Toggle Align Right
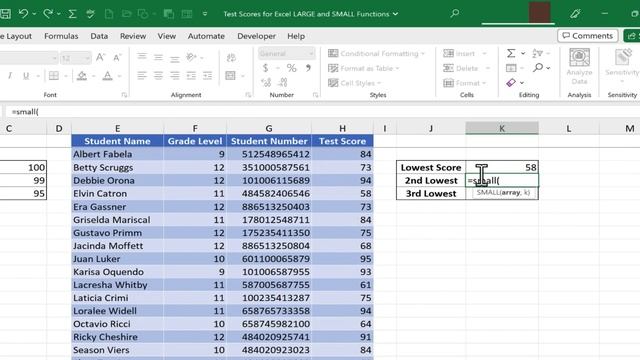This screenshot has height=360, width=640. 175,76
